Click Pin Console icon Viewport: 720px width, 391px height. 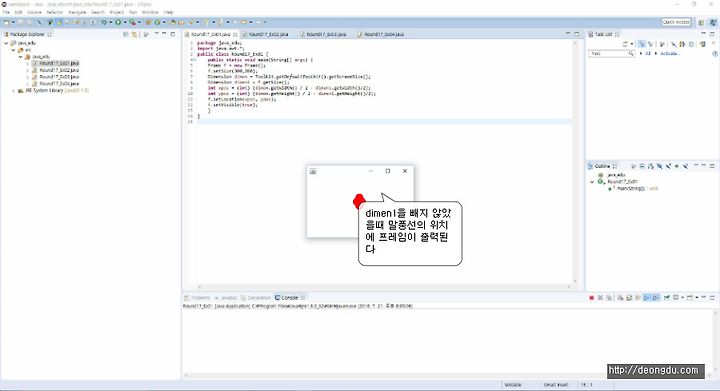tap(667, 298)
